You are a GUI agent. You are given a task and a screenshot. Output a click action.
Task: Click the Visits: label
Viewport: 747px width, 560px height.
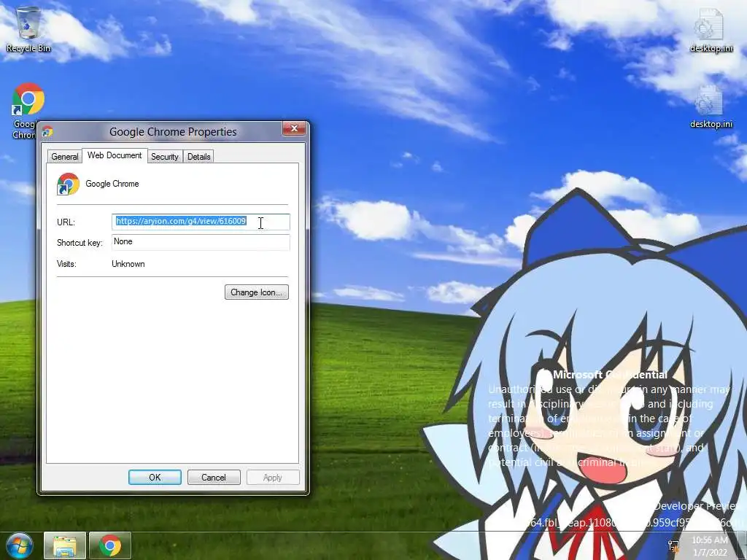pos(66,264)
